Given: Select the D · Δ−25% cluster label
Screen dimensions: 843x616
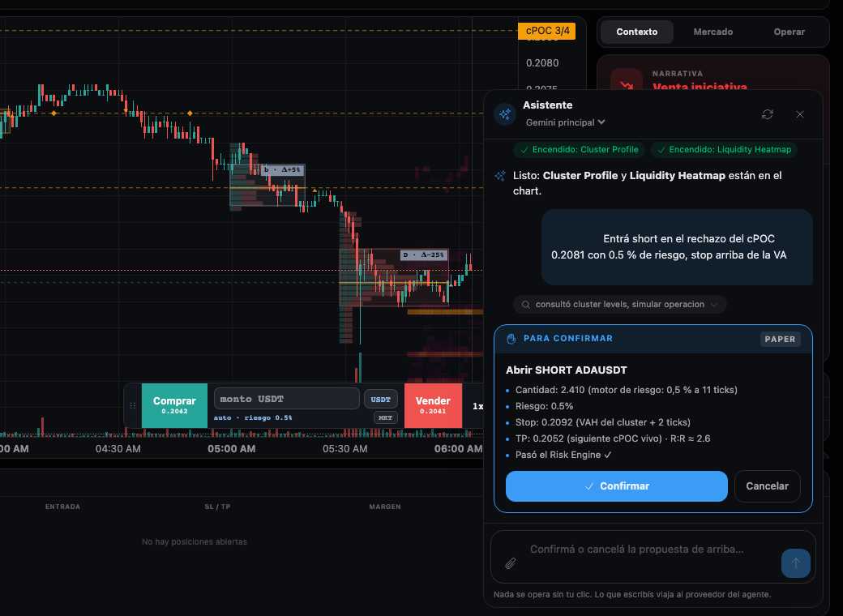Looking at the screenshot, I should coord(424,255).
